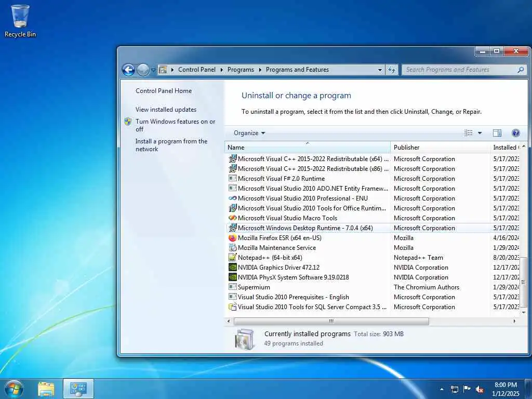Select Programs breadcrumb
Screen dimensions: 532x399
(x=241, y=70)
